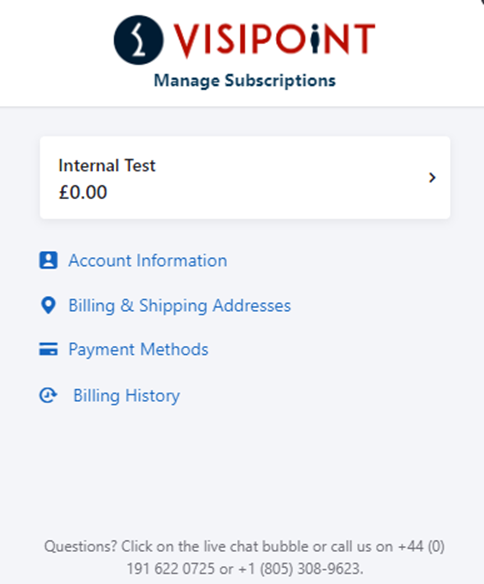View Billing History
The height and width of the screenshot is (584, 484).
click(126, 396)
